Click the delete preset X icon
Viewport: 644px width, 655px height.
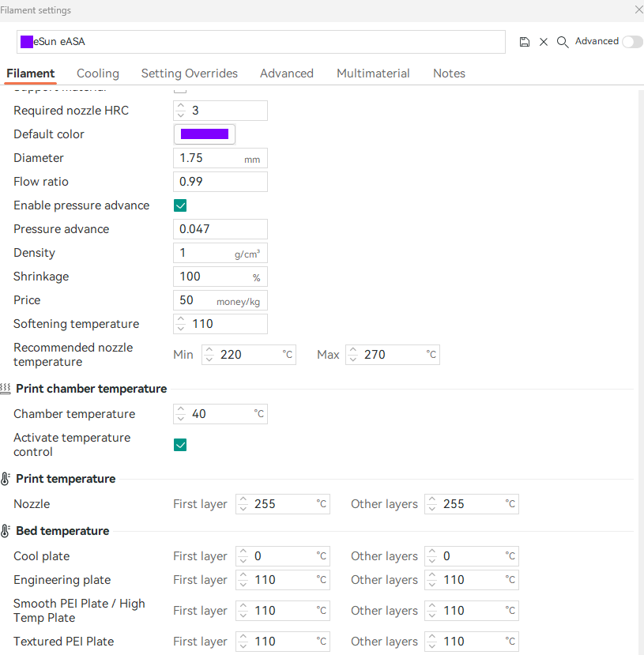[x=544, y=42]
